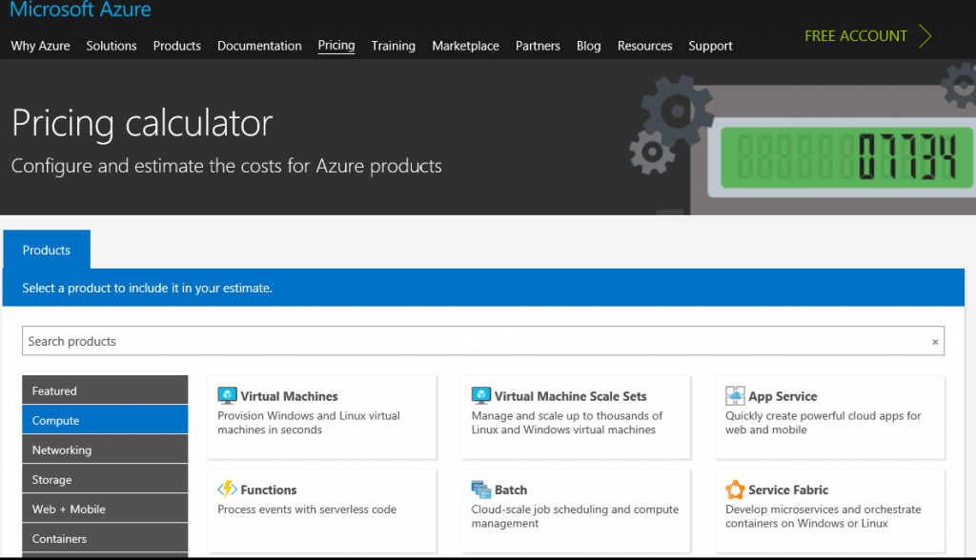Open the Web + Mobile category
Viewport: 976px width, 560px height.
[105, 510]
